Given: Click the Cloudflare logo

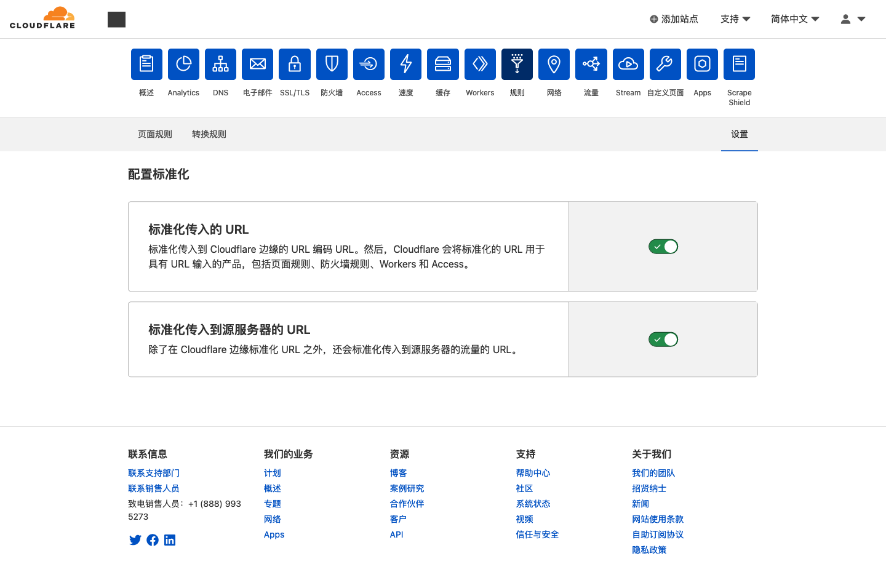Looking at the screenshot, I should click(42, 18).
